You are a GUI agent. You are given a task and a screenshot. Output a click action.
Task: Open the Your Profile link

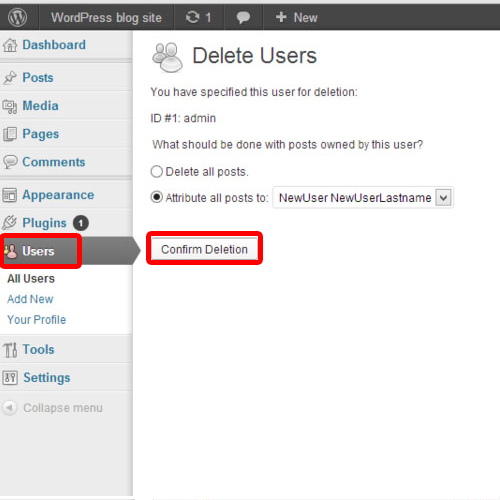37,320
